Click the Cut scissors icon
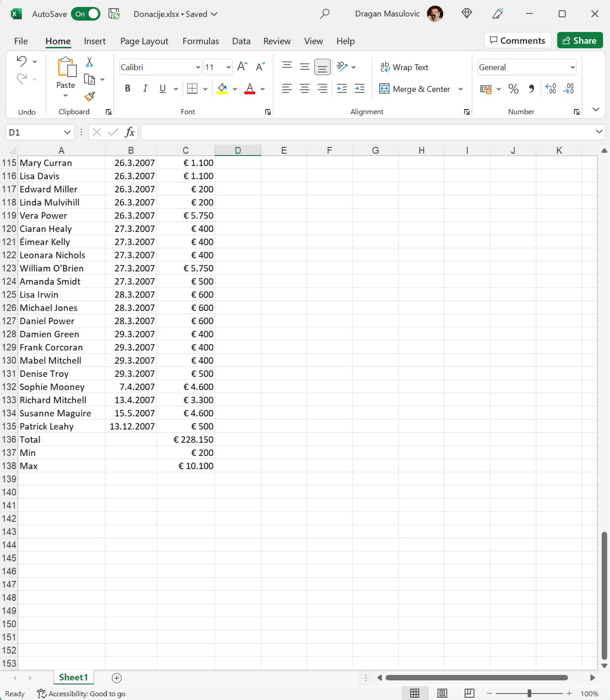This screenshot has width=610, height=700. tap(89, 62)
